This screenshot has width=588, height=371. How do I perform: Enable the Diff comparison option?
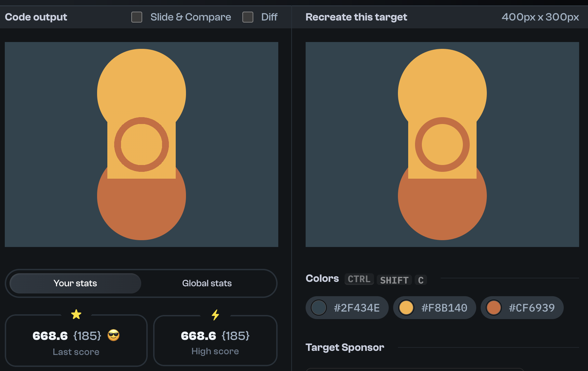[x=248, y=17]
